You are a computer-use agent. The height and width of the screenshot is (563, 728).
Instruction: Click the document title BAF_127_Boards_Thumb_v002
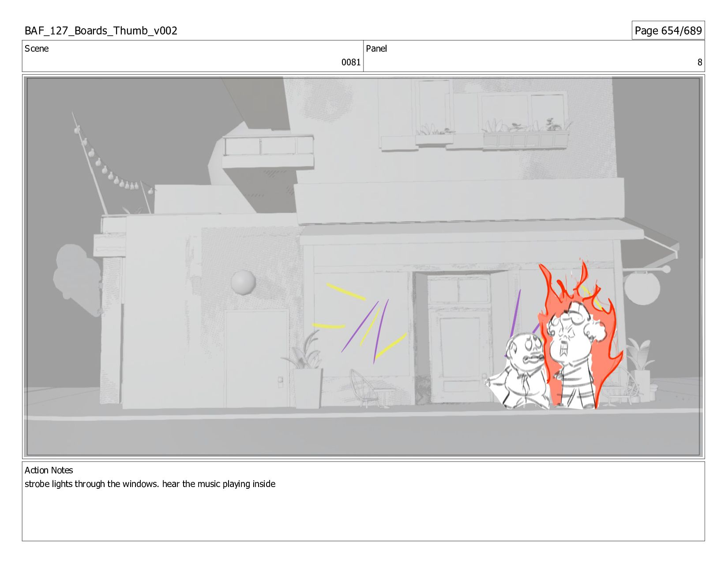(101, 30)
